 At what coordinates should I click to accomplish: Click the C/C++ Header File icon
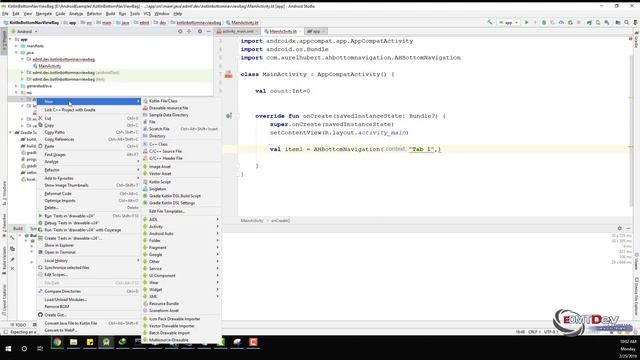(145, 158)
